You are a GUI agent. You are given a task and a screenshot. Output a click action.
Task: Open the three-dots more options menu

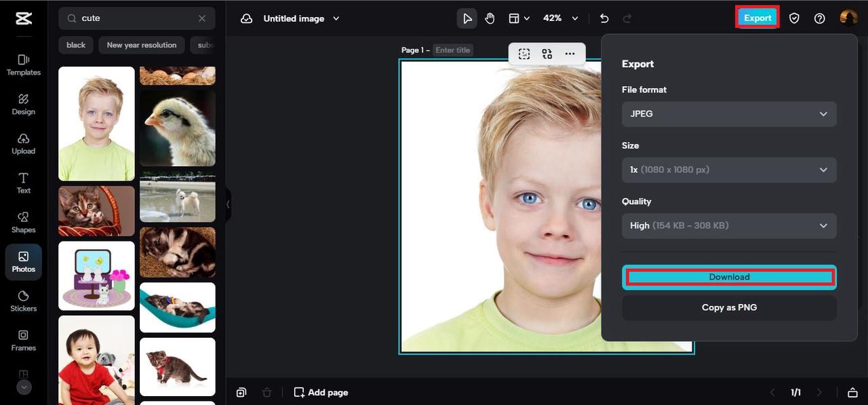click(570, 54)
